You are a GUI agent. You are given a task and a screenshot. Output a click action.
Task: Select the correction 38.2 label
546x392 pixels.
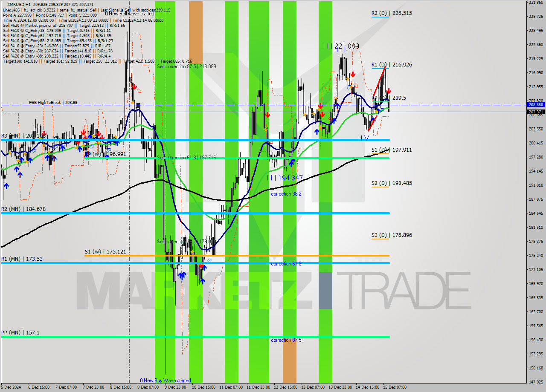pos(286,194)
